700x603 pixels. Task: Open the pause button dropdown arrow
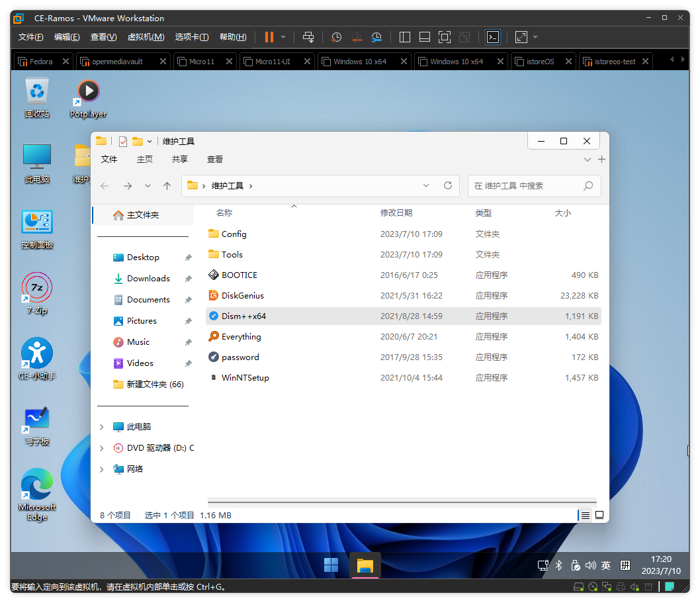pyautogui.click(x=283, y=37)
